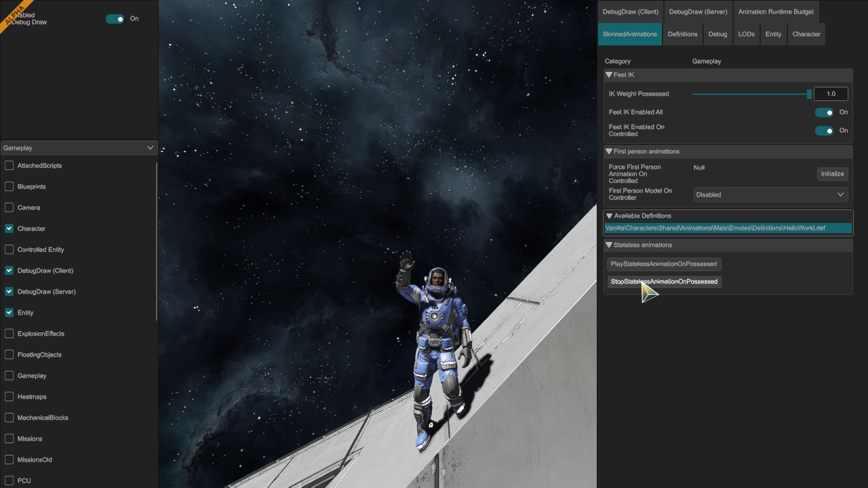Switch to the Definitions tab
Image resolution: width=868 pixels, height=488 pixels.
tap(682, 34)
